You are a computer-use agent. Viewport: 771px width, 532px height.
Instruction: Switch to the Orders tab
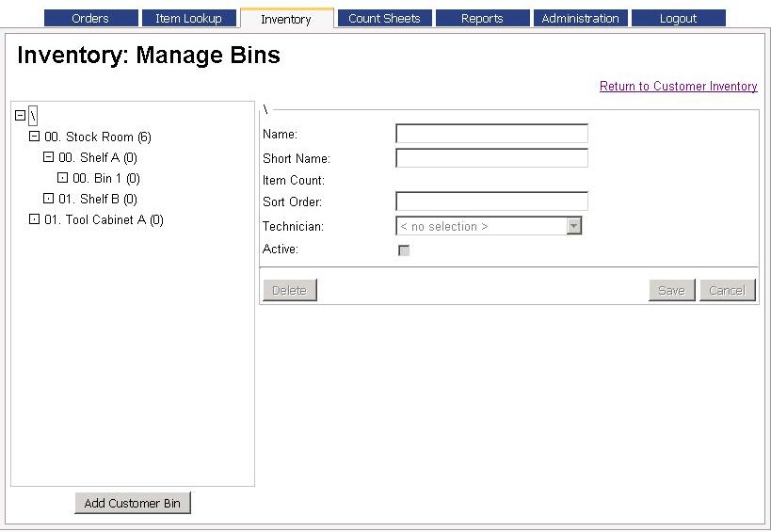(90, 18)
